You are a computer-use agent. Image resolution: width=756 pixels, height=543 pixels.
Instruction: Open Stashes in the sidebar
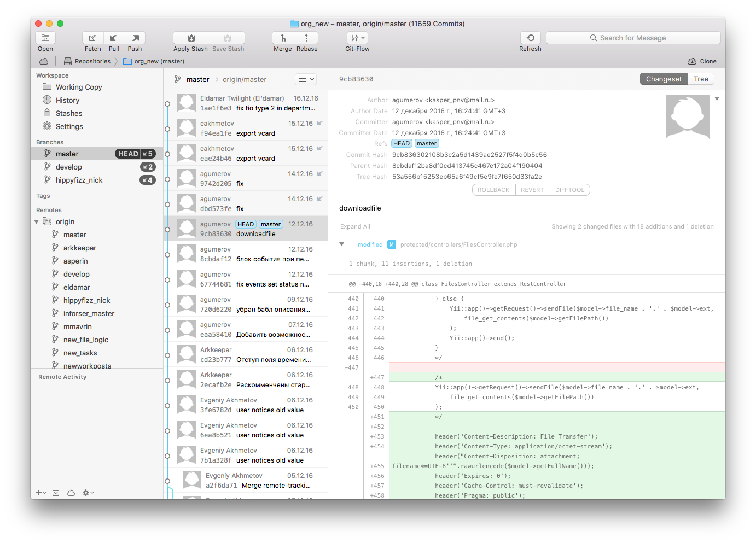tap(69, 114)
